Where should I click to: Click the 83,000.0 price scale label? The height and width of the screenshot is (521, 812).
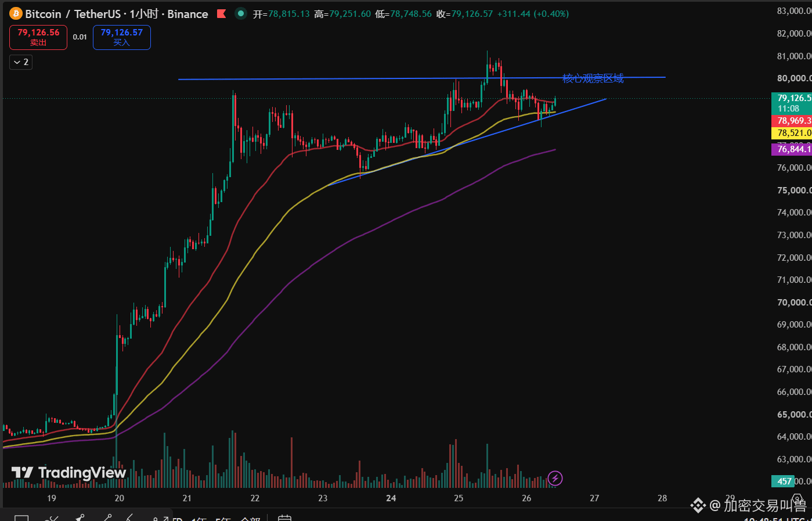794,11
